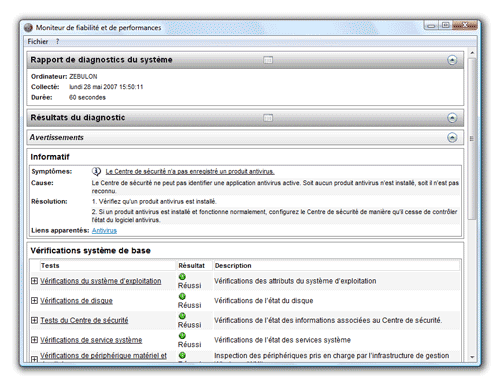This screenshot has width=500, height=387.
Task: Click the Description column header
Action: [x=336, y=266]
